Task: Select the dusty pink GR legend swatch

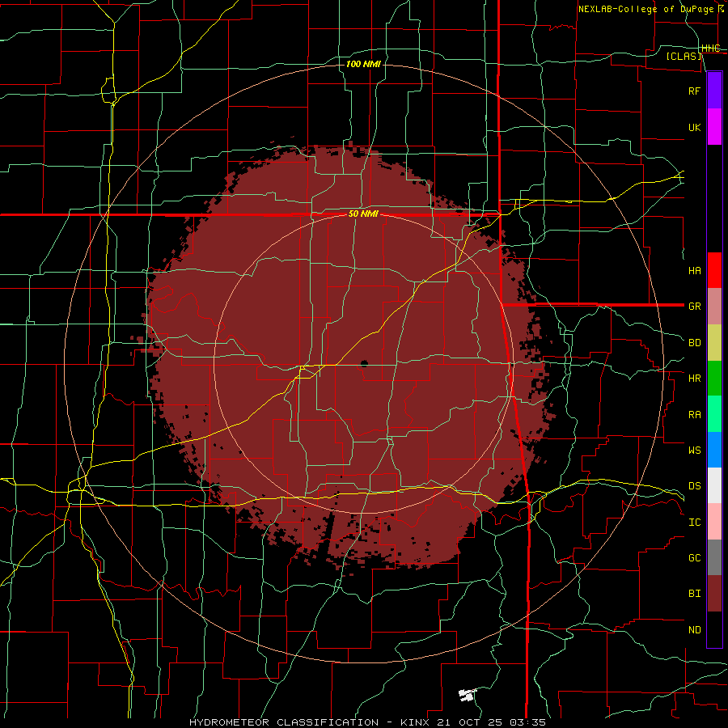Action: point(714,306)
